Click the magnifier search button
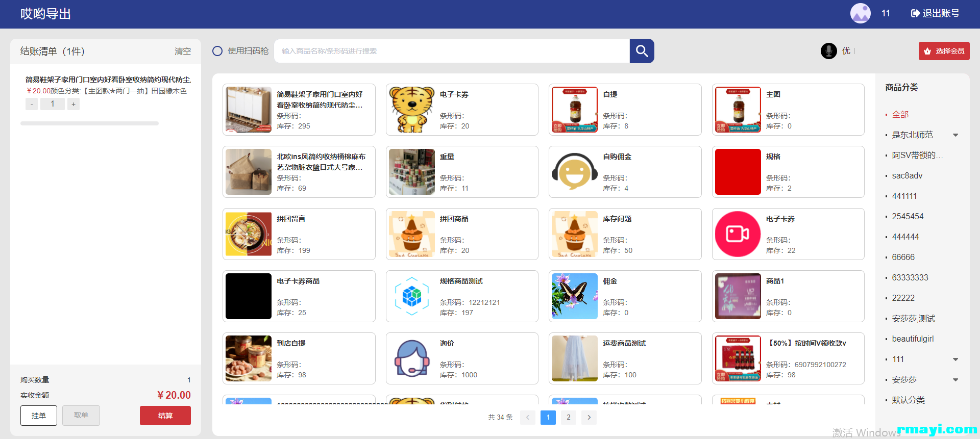The image size is (980, 439). [642, 51]
